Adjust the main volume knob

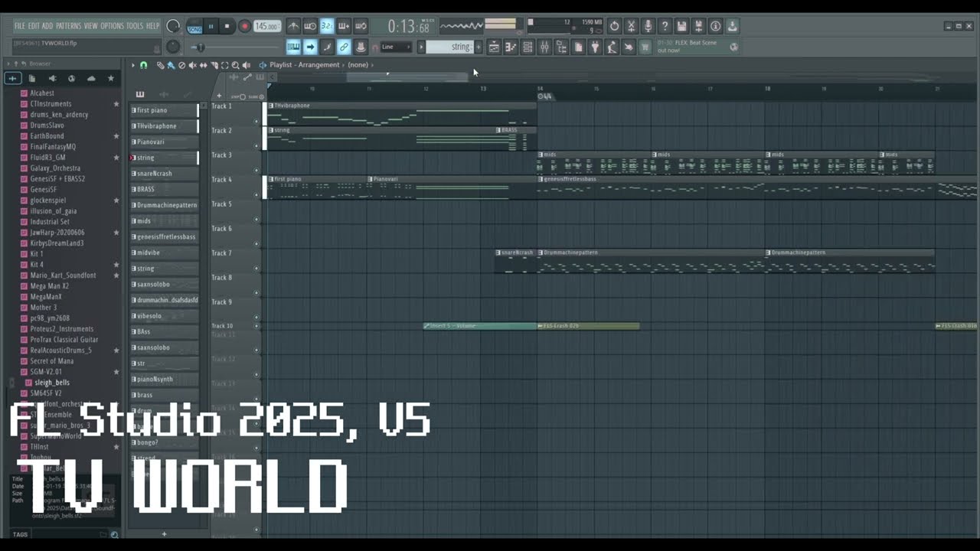click(173, 26)
